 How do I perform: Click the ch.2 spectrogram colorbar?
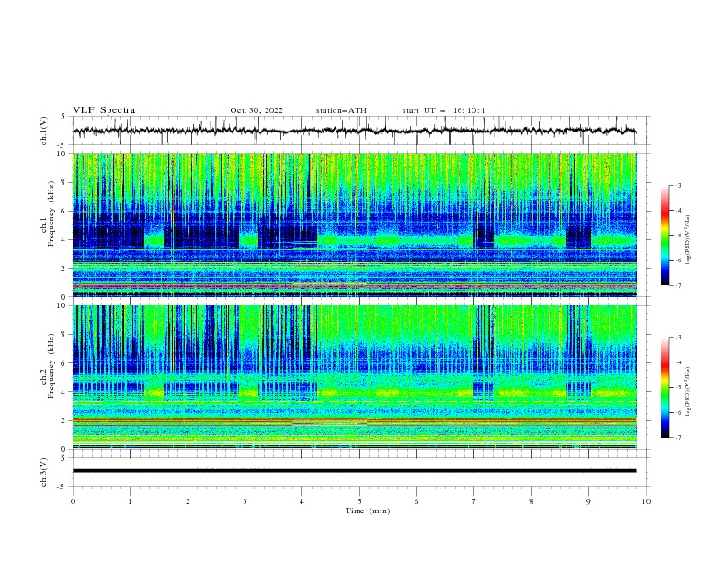click(665, 387)
